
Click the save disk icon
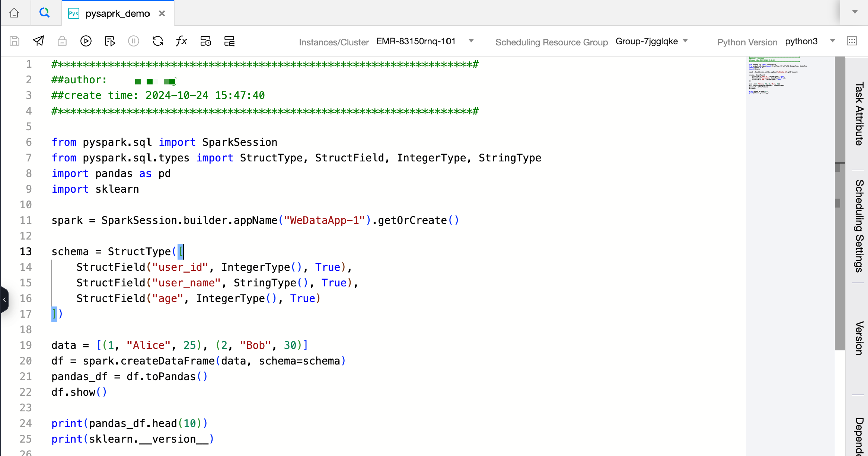point(15,41)
